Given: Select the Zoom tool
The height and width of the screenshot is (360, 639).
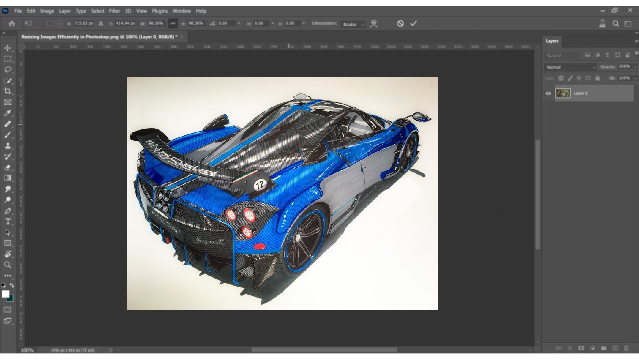Looking at the screenshot, I should [8, 265].
